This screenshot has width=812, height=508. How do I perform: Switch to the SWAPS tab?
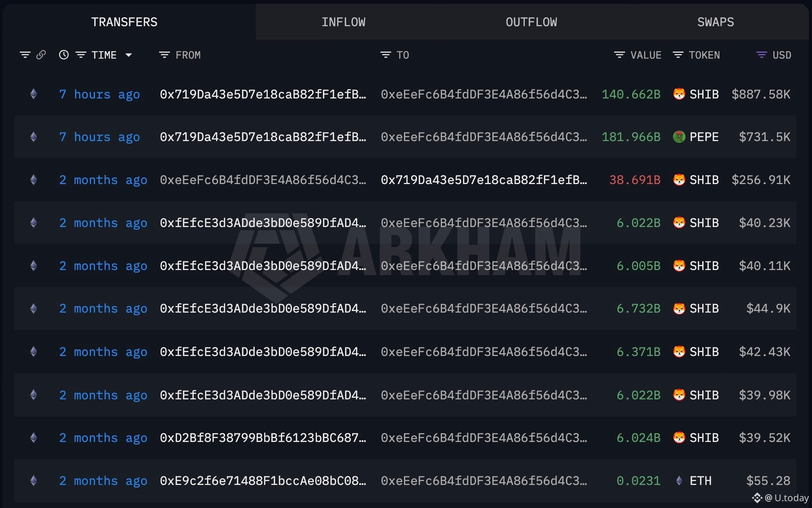(715, 22)
